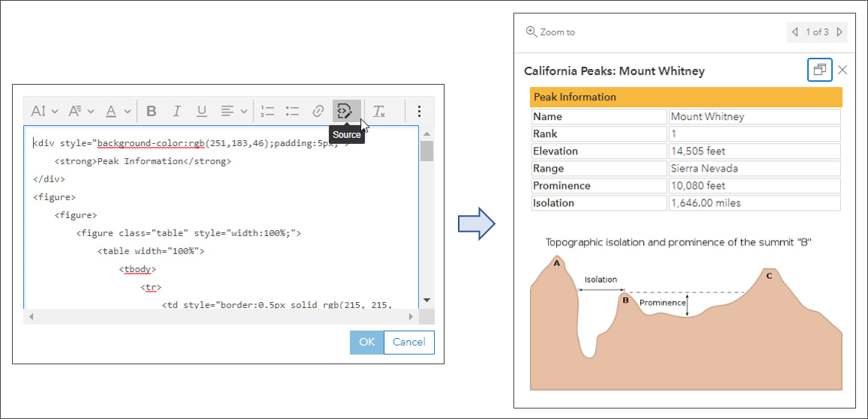Go to the previous feature in popup
This screenshot has height=419, width=868.
click(795, 32)
